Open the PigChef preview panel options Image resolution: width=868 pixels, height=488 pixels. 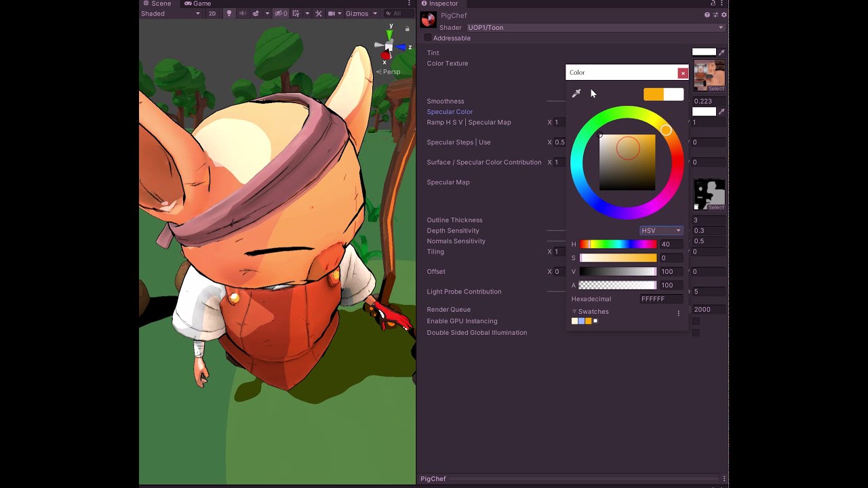pyautogui.click(x=724, y=479)
